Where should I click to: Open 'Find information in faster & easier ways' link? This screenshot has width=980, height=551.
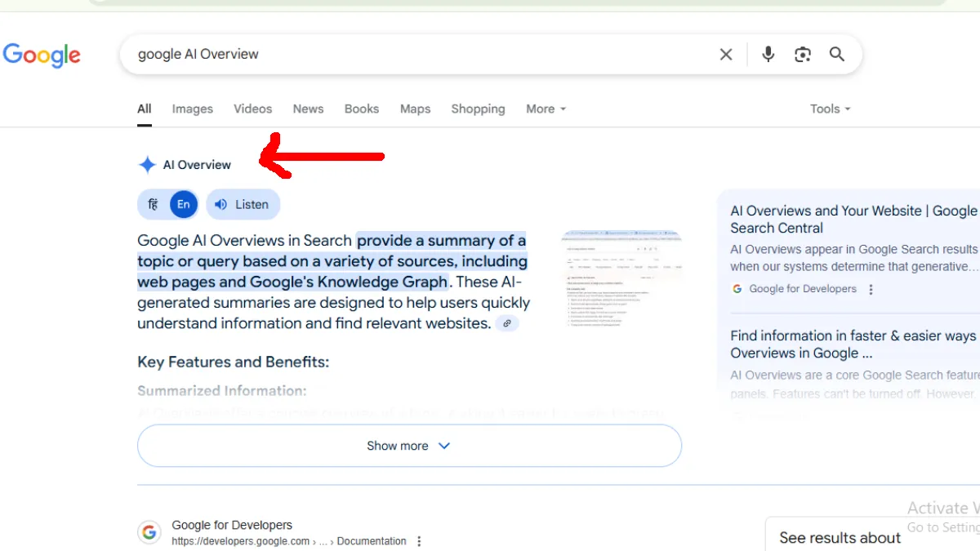[x=854, y=344]
